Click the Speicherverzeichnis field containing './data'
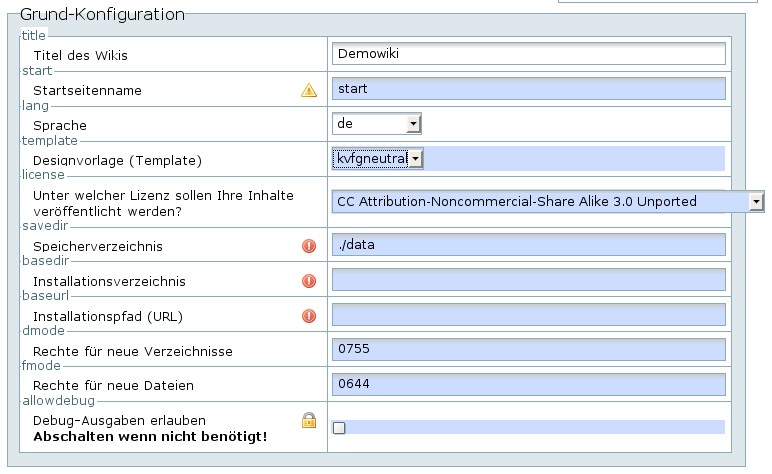Viewport: 772px width, 474px height. pos(528,245)
